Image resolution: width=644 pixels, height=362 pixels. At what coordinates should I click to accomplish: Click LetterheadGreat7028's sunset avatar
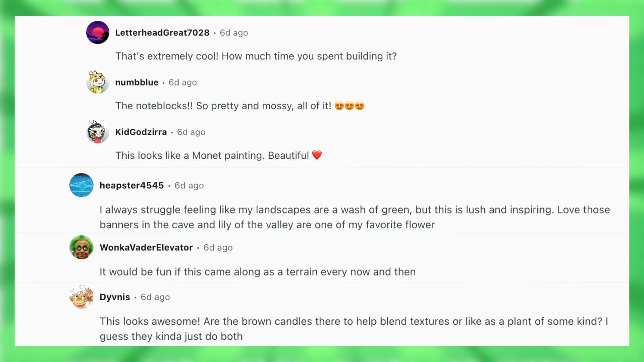(98, 33)
